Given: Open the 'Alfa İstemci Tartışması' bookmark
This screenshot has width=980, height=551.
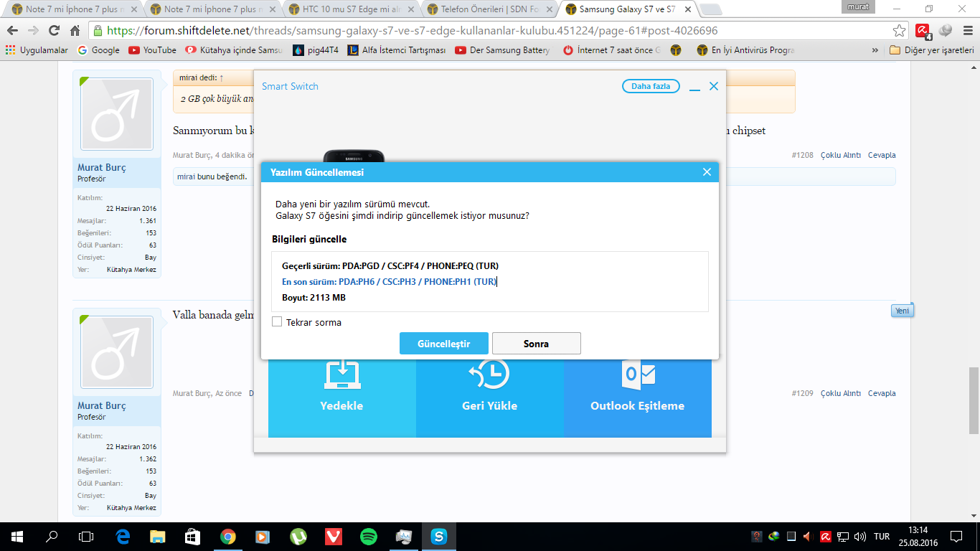Looking at the screenshot, I should 397,50.
